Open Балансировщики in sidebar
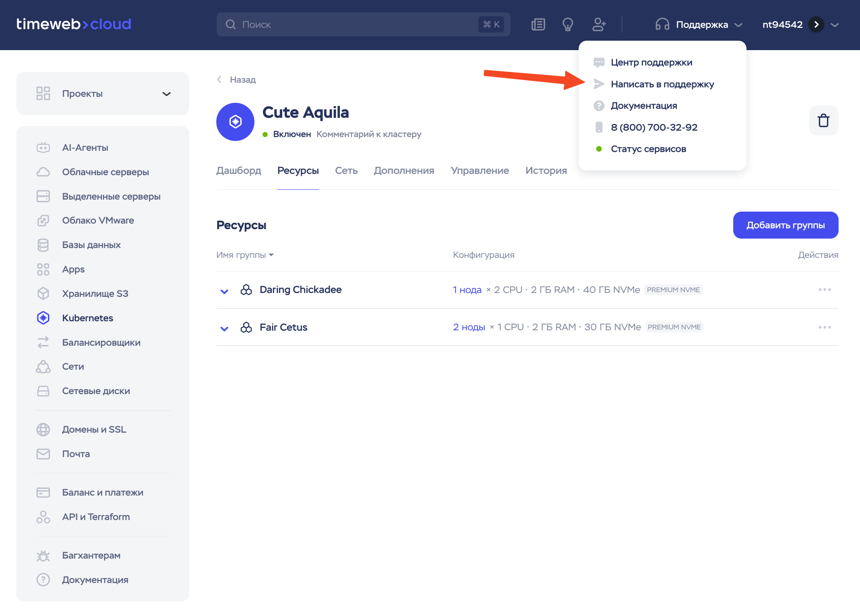860x616 pixels. [x=101, y=342]
